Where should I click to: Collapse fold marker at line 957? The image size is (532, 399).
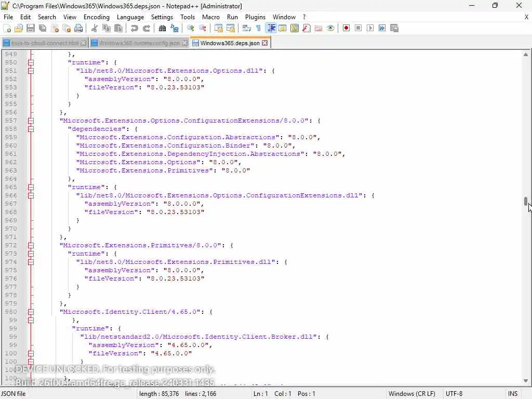point(31,121)
